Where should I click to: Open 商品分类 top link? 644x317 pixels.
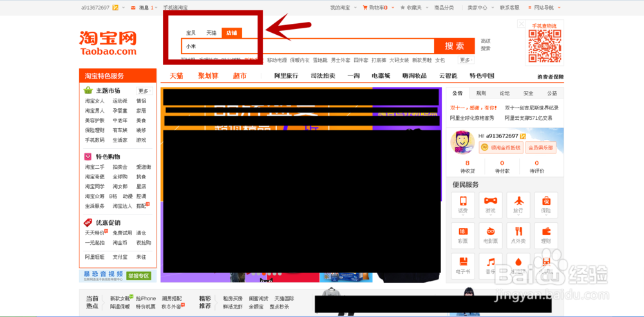pyautogui.click(x=444, y=7)
